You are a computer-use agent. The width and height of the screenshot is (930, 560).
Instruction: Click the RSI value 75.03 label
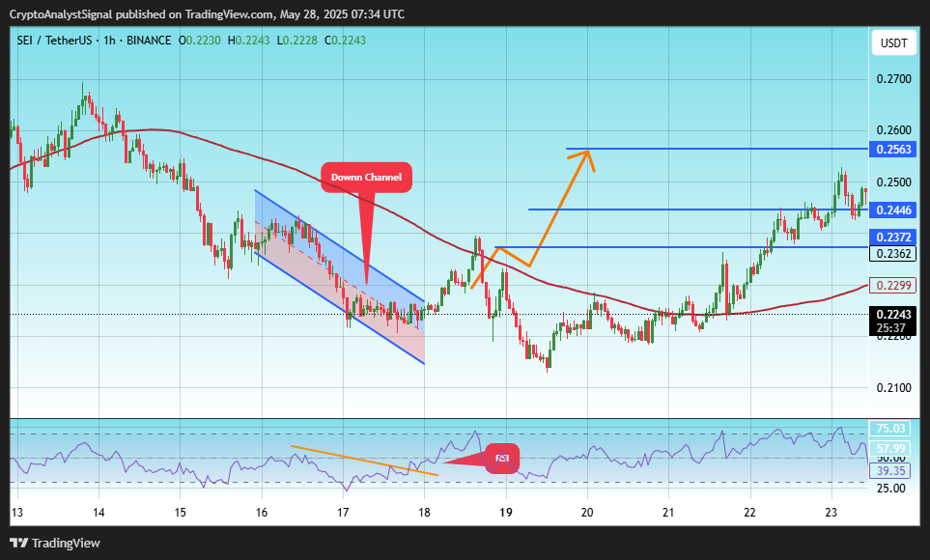(890, 429)
